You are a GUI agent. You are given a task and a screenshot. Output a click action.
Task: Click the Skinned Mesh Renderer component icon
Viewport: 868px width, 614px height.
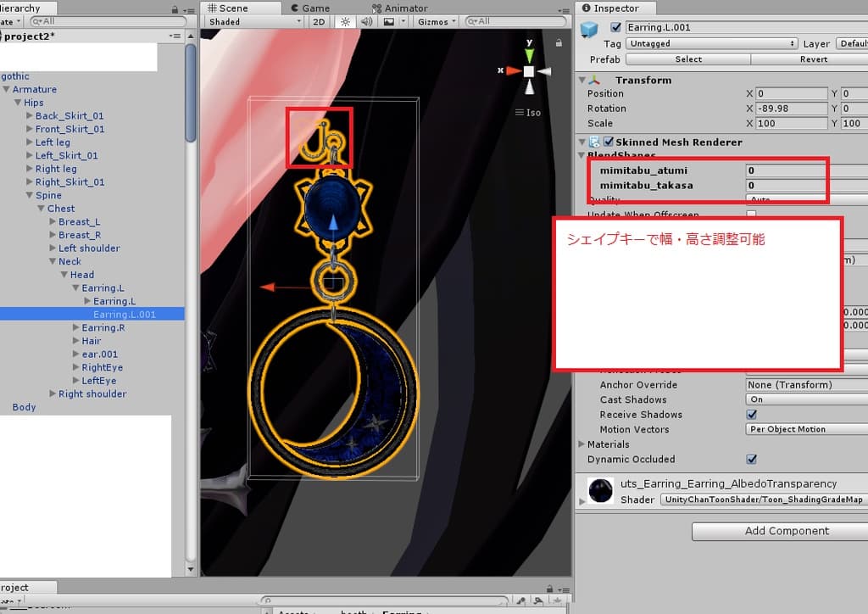(595, 142)
